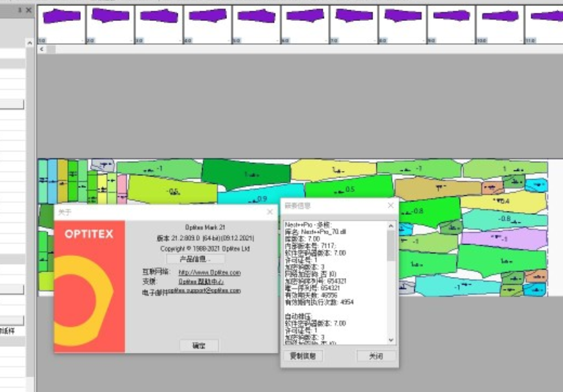Click the 'Optitex Mark 21' title text

[205, 227]
